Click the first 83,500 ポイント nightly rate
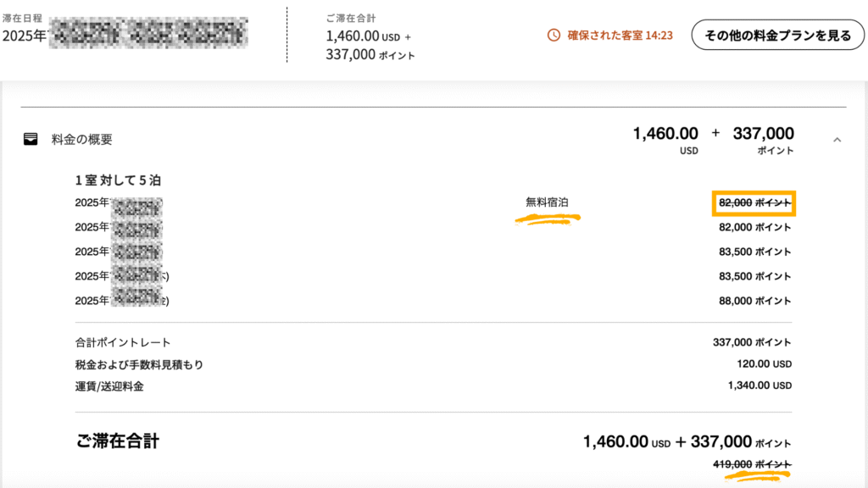The height and width of the screenshot is (488, 868). pyautogui.click(x=754, y=252)
